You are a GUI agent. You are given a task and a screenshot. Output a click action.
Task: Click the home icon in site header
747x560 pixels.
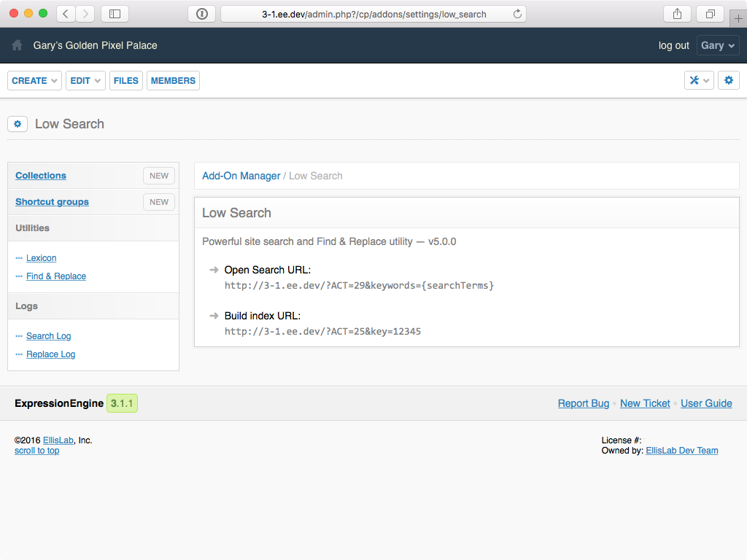(18, 45)
